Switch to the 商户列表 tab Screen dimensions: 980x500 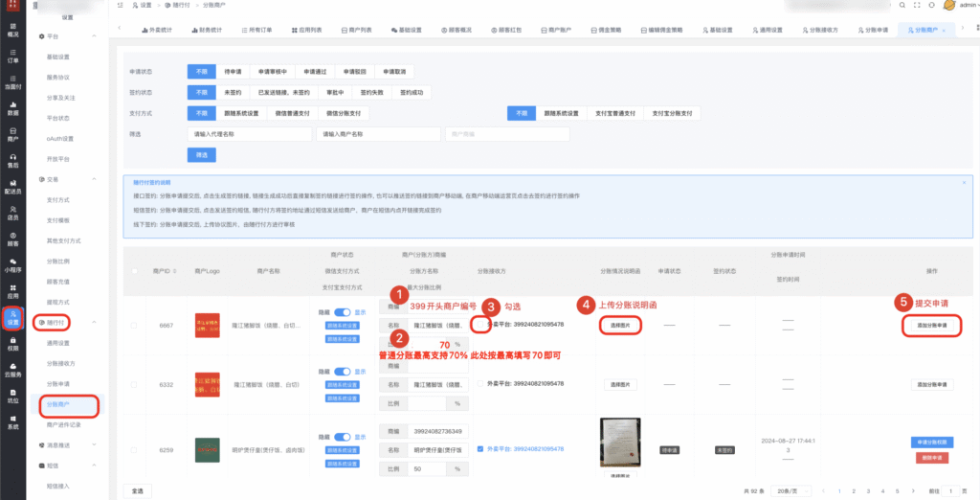357,30
